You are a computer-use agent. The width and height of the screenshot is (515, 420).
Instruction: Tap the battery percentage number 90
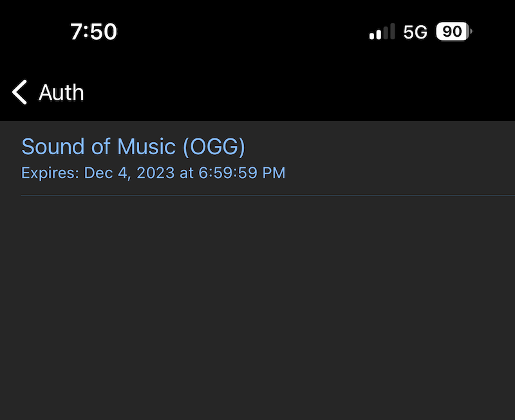coord(452,32)
